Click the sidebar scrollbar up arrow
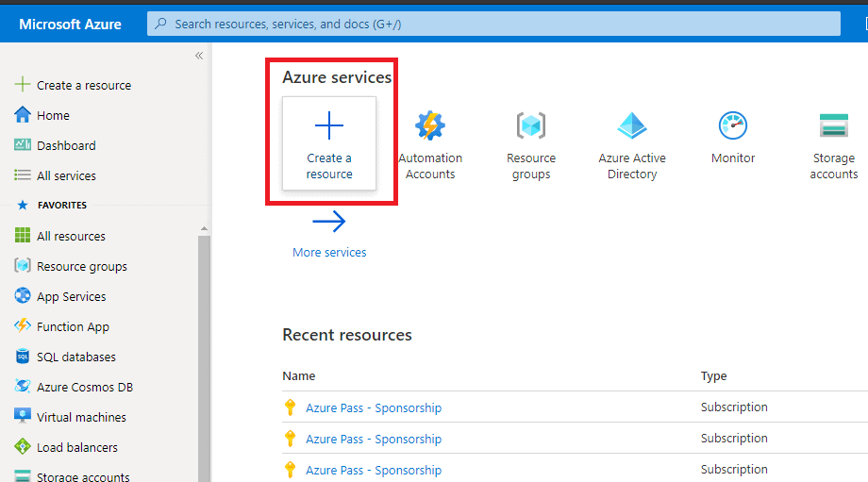The image size is (868, 482). click(205, 228)
